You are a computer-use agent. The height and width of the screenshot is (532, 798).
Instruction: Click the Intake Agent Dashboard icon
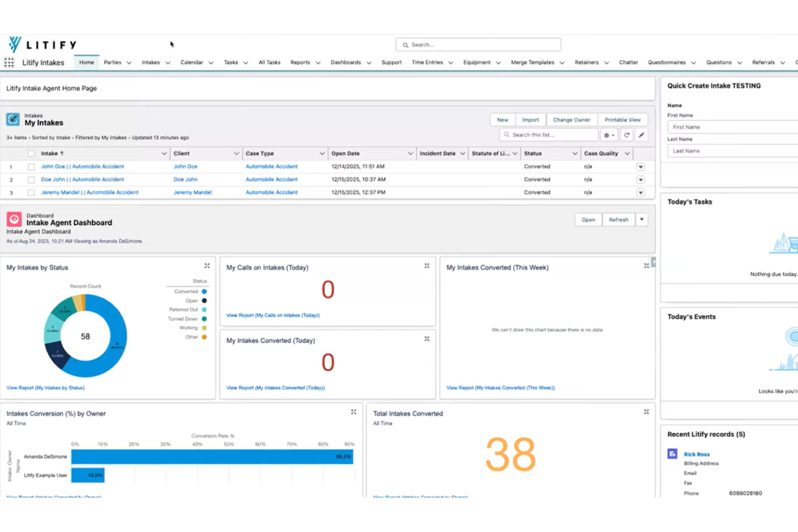pyautogui.click(x=13, y=219)
